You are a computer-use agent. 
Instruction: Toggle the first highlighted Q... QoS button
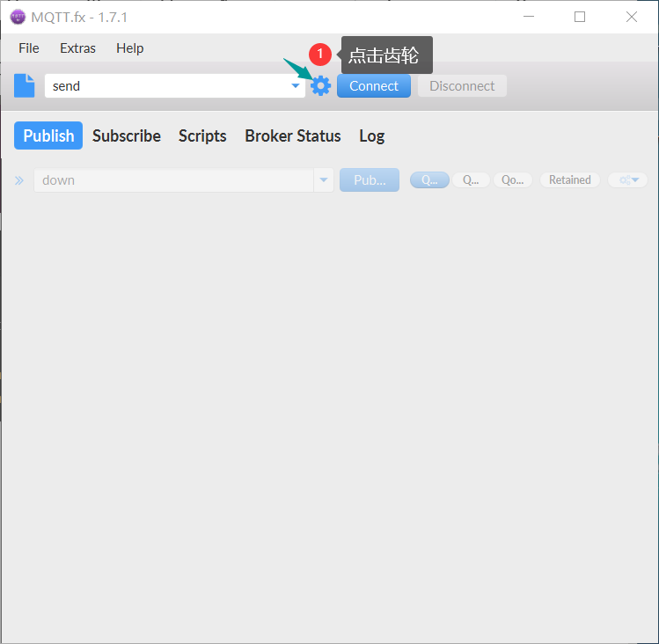(429, 180)
